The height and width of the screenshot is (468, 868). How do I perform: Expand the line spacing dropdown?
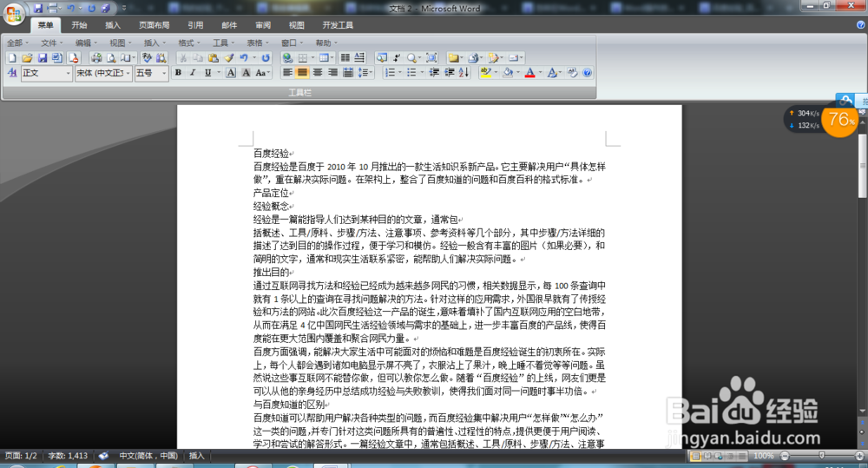point(371,73)
